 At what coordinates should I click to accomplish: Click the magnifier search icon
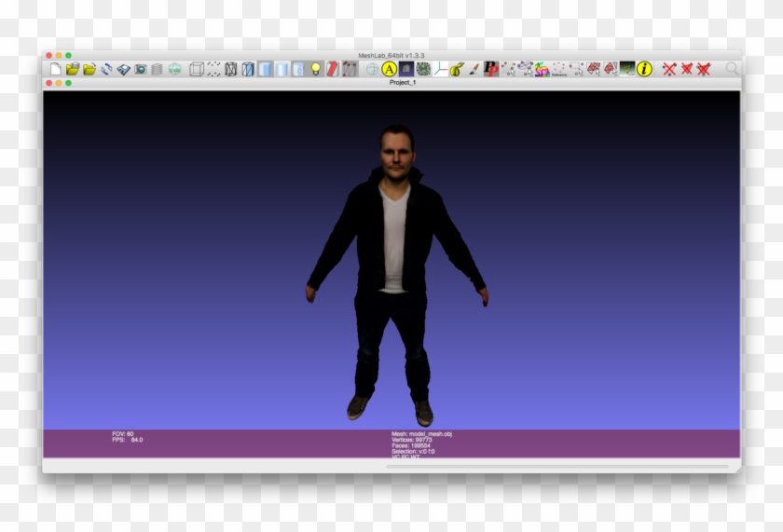click(x=732, y=68)
